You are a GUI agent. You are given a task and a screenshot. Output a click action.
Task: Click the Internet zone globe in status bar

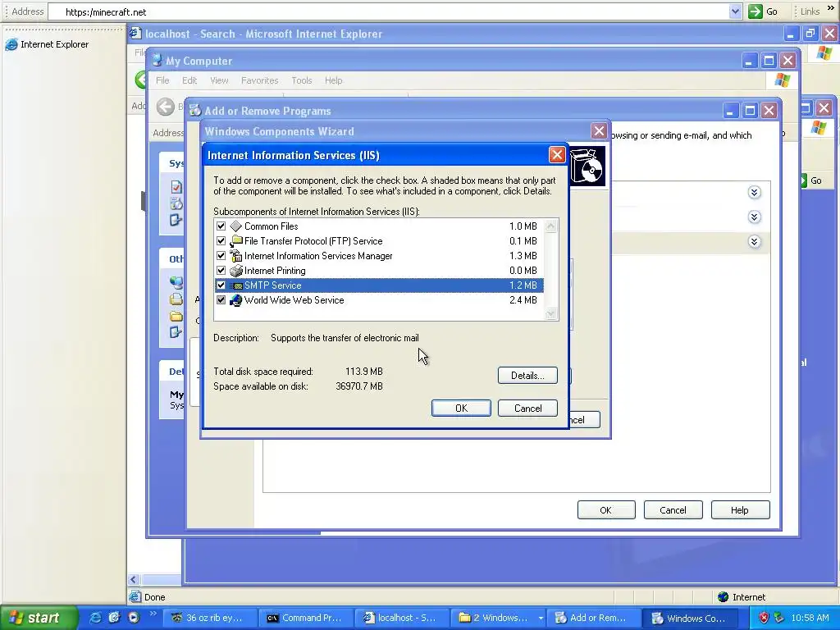(723, 597)
